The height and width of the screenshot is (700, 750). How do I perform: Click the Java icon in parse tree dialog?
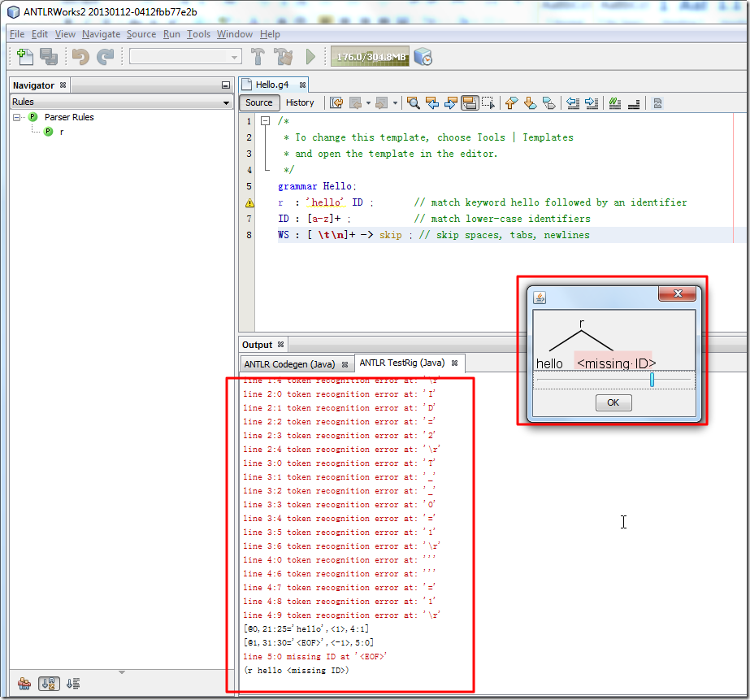point(540,298)
